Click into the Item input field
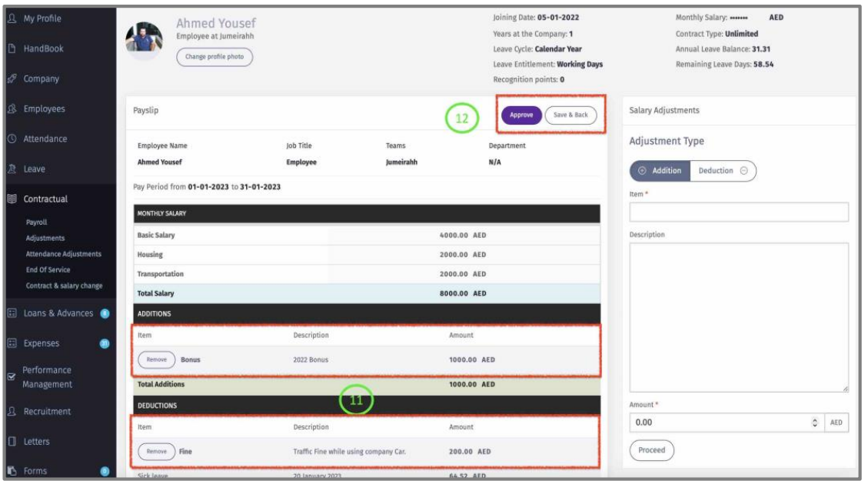 point(738,212)
